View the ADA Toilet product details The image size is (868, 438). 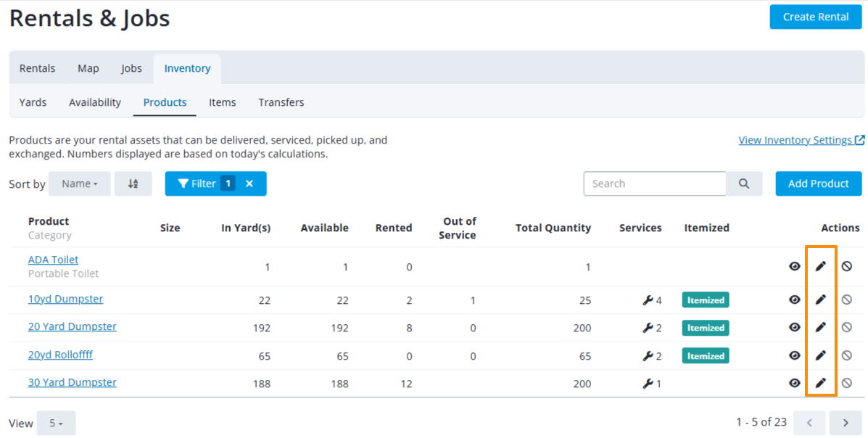point(794,266)
